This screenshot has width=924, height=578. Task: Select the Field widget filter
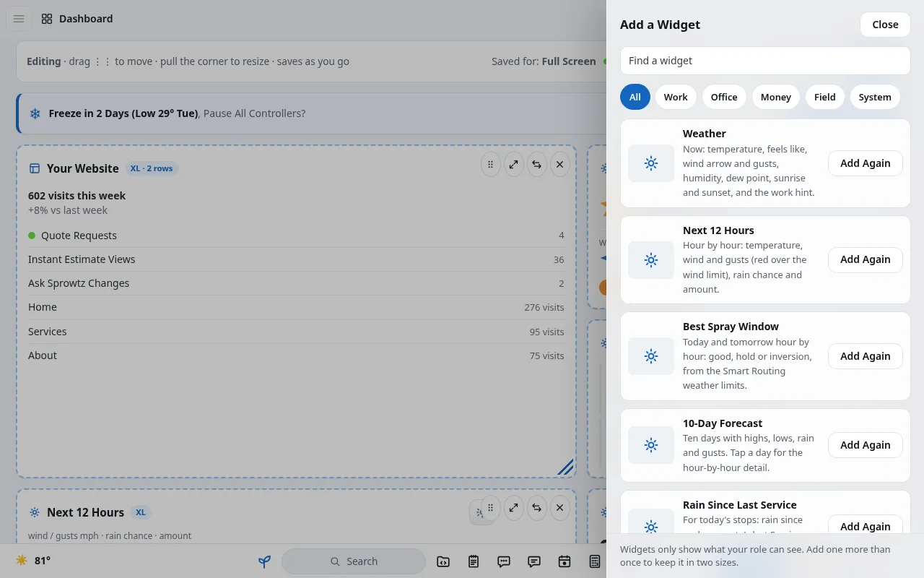coord(825,97)
